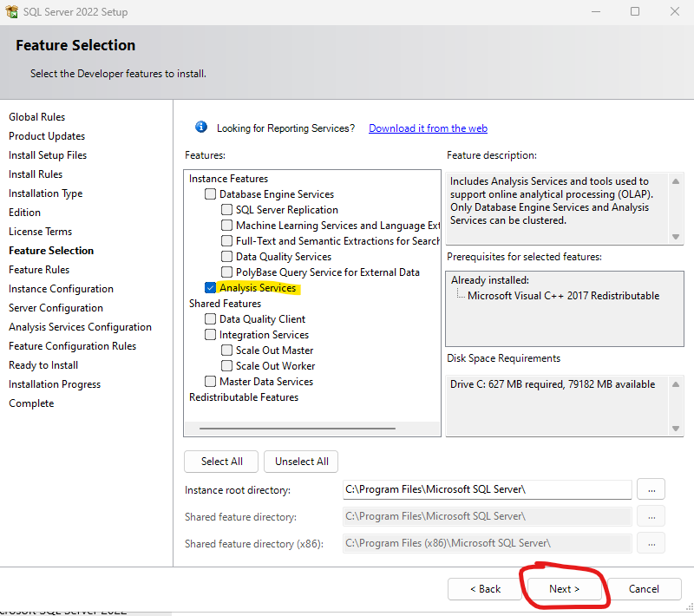Screen dimensions: 694x616
Task: Enable the SQL Server Replication checkbox
Action: 226,209
